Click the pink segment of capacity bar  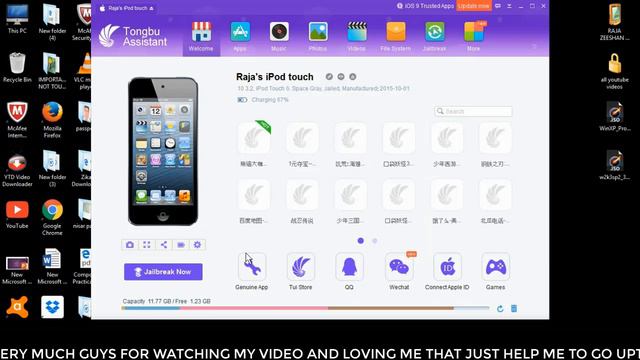point(254,308)
